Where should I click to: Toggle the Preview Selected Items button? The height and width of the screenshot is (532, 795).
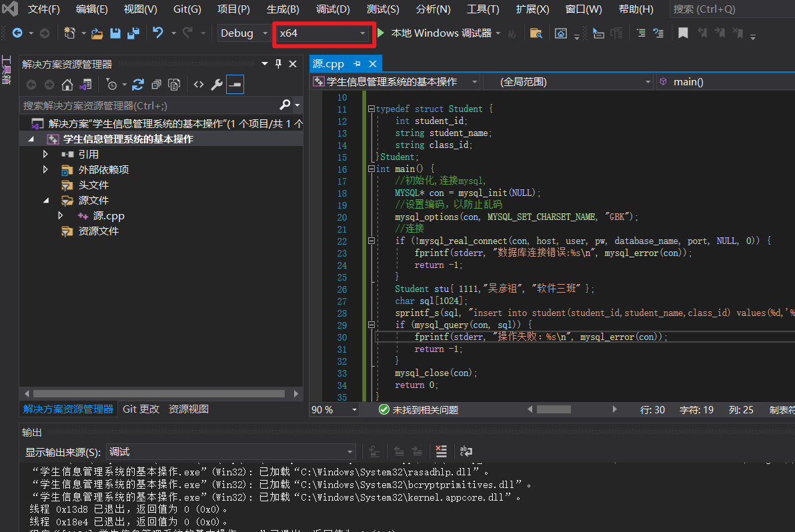235,85
